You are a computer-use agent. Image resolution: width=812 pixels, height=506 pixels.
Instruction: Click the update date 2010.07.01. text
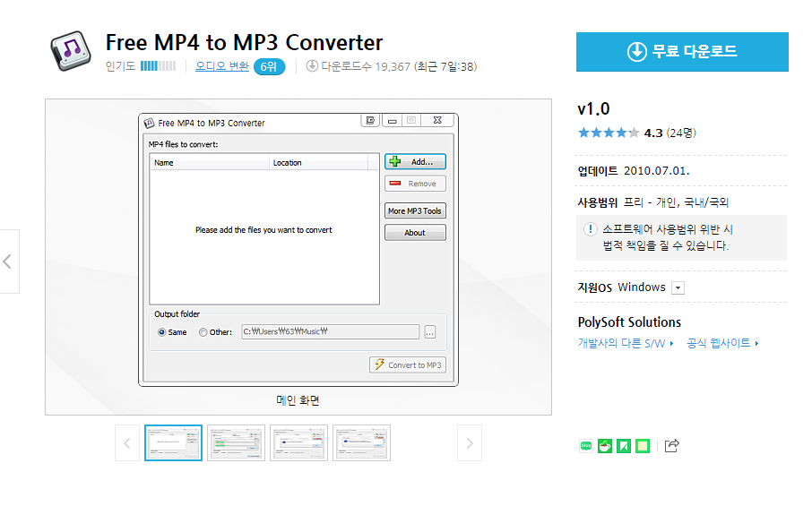pos(657,171)
